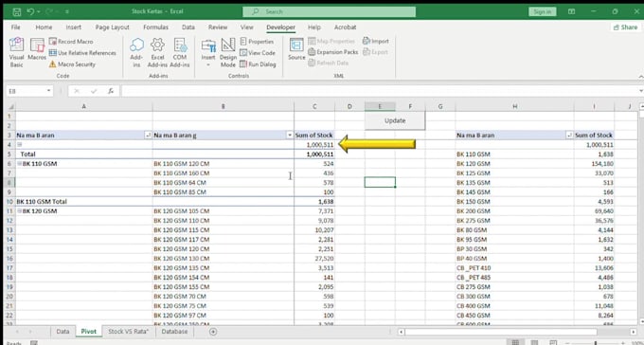Open the Customize Quick Access Toolbar dropdown
The height and width of the screenshot is (345, 644).
tap(68, 11)
